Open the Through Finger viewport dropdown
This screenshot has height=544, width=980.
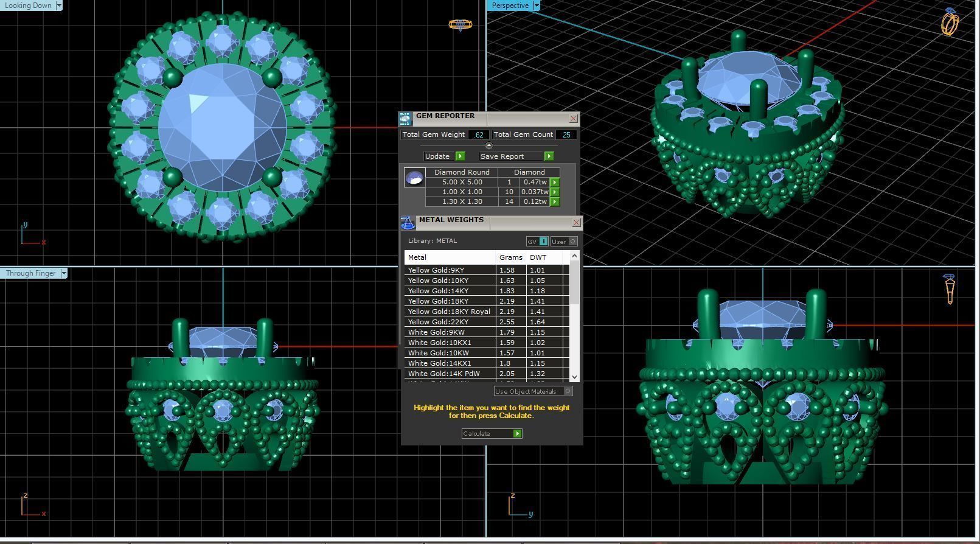[64, 273]
